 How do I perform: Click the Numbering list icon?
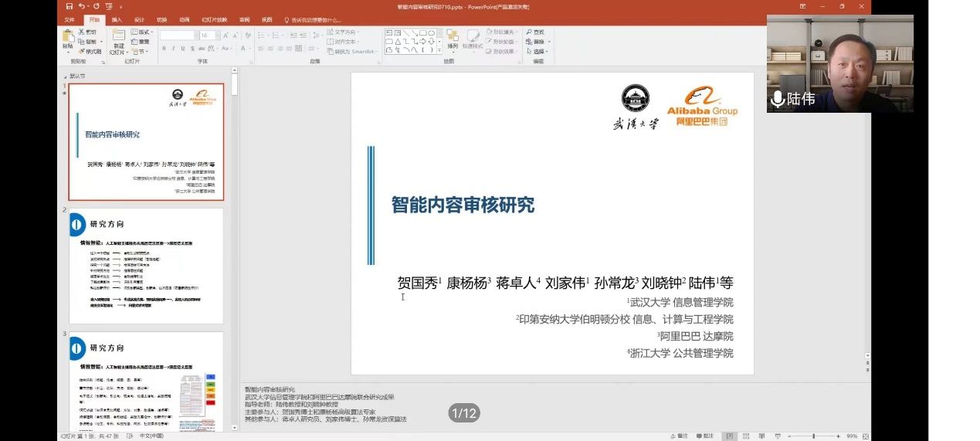tap(276, 35)
